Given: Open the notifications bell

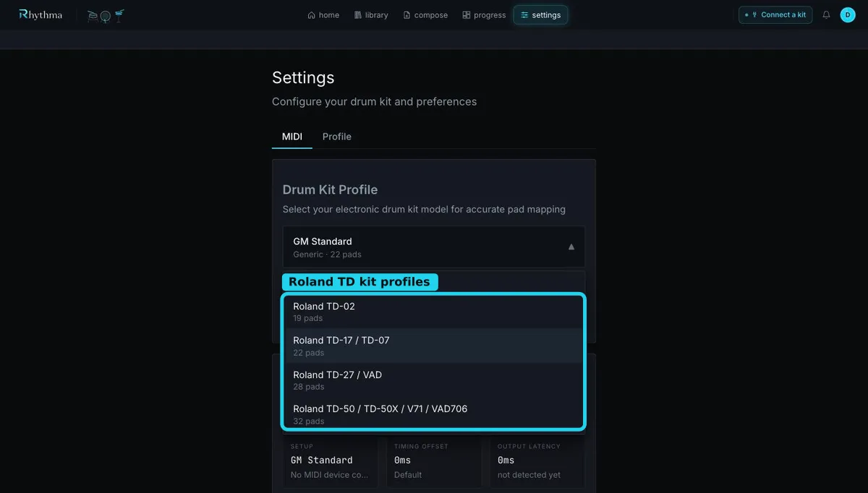Looking at the screenshot, I should (x=826, y=14).
